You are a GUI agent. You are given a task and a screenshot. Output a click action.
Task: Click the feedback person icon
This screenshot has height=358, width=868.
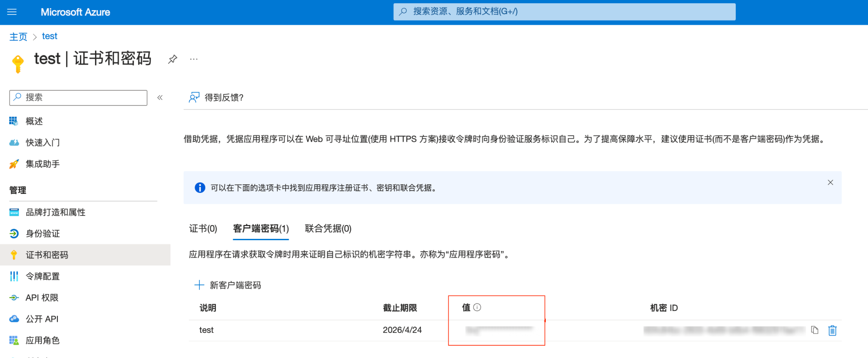click(x=194, y=97)
